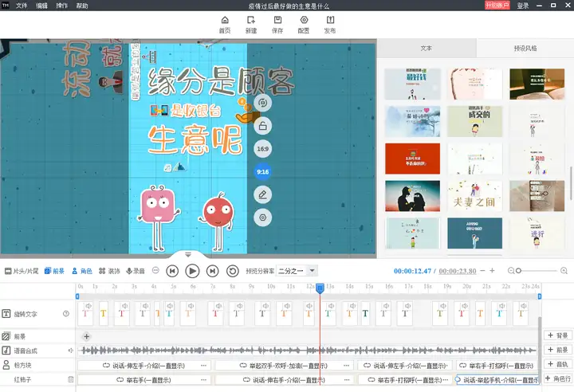574x392 pixels.
Task: Add audio track with + 音轨
Action: pos(557,364)
